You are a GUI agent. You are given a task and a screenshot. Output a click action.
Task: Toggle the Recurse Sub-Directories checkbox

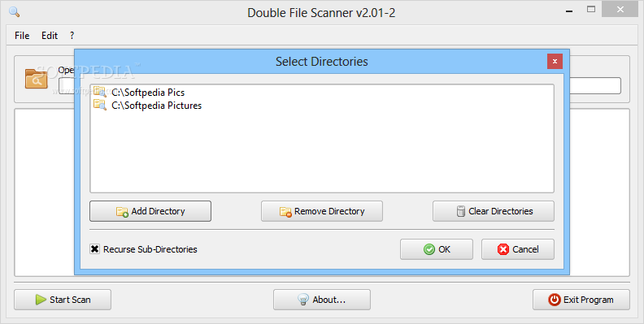pos(95,249)
